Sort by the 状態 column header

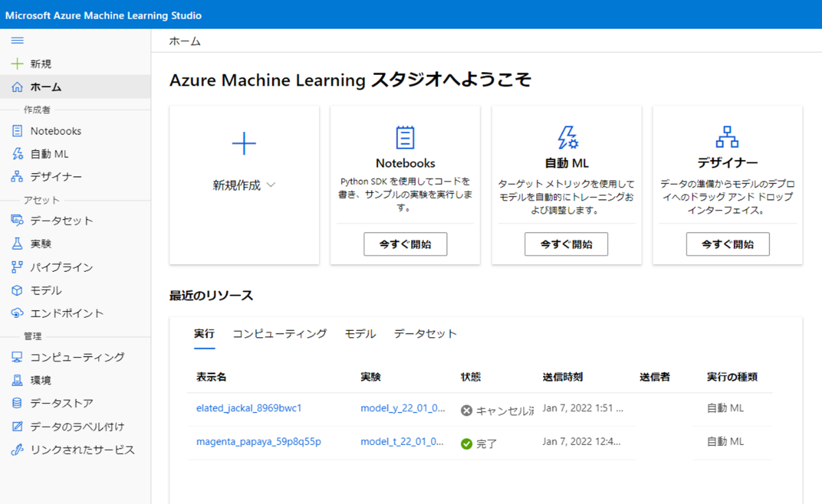(471, 377)
